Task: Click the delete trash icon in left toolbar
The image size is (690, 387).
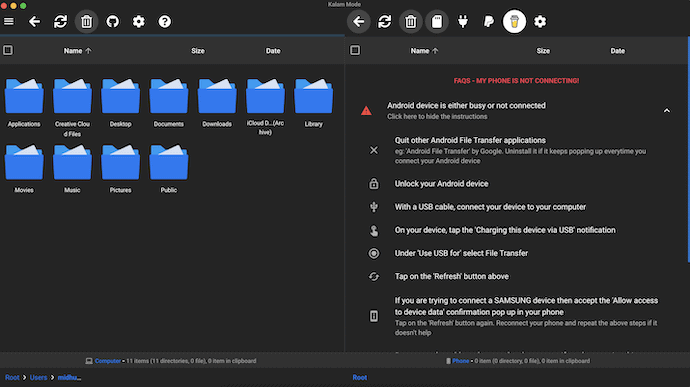Action: coord(86,21)
